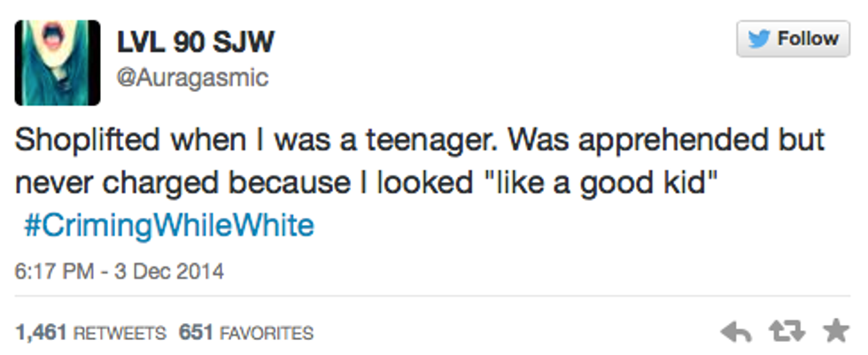Open the #CrimingWhileWhite hashtag
This screenshot has height=355, width=868.
[x=168, y=226]
